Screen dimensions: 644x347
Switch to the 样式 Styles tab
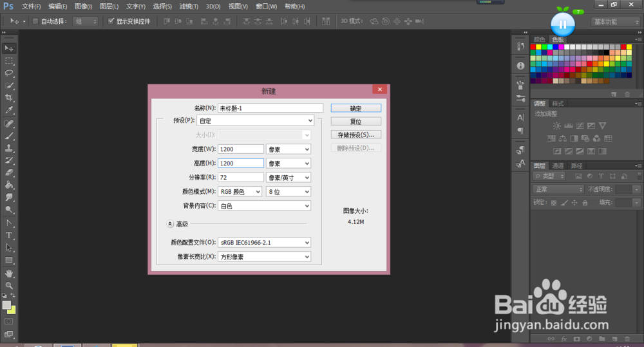[557, 104]
